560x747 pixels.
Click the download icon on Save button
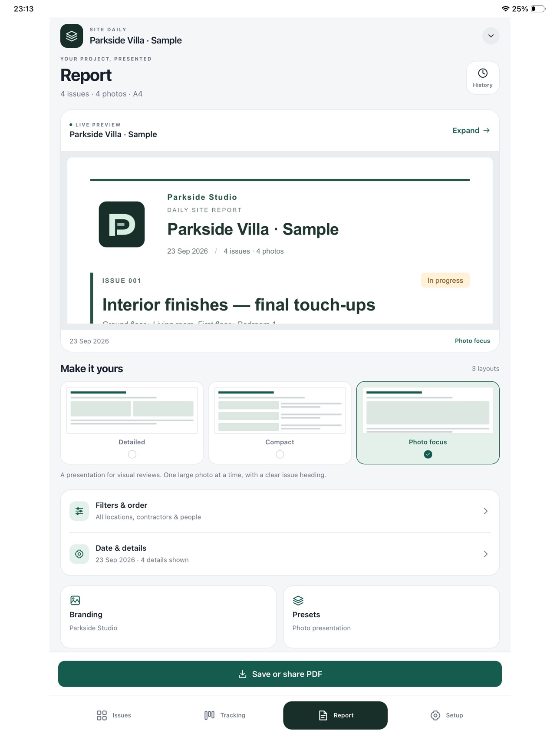coord(243,674)
